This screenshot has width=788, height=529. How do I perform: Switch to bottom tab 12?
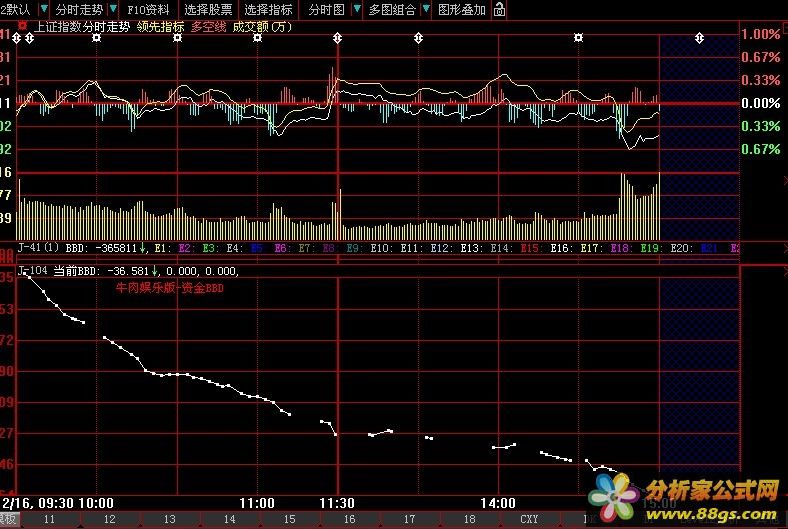click(110, 519)
